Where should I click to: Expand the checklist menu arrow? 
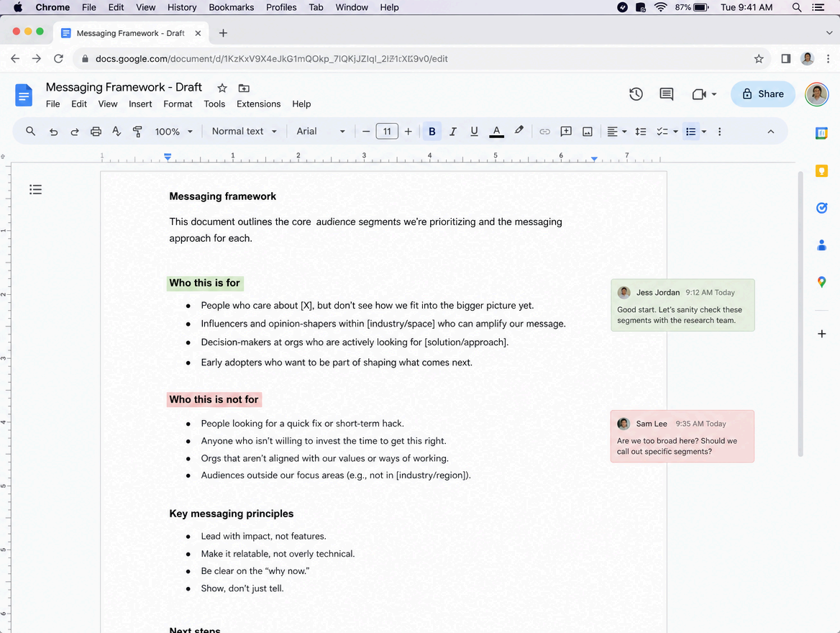pyautogui.click(x=675, y=132)
